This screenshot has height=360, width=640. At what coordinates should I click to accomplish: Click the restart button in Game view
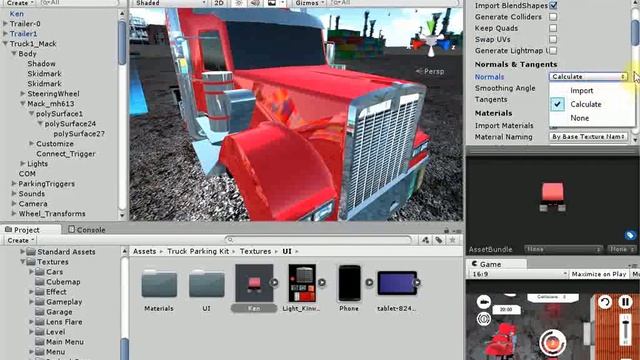tap(605, 302)
